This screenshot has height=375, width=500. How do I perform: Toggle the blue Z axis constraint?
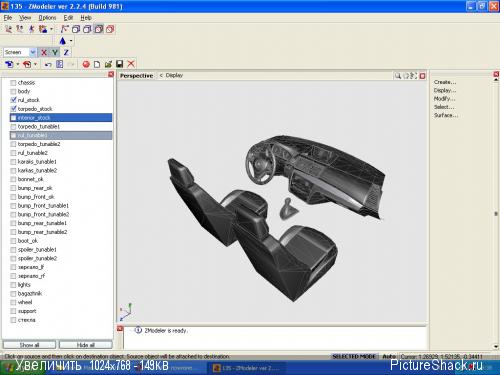(66, 52)
